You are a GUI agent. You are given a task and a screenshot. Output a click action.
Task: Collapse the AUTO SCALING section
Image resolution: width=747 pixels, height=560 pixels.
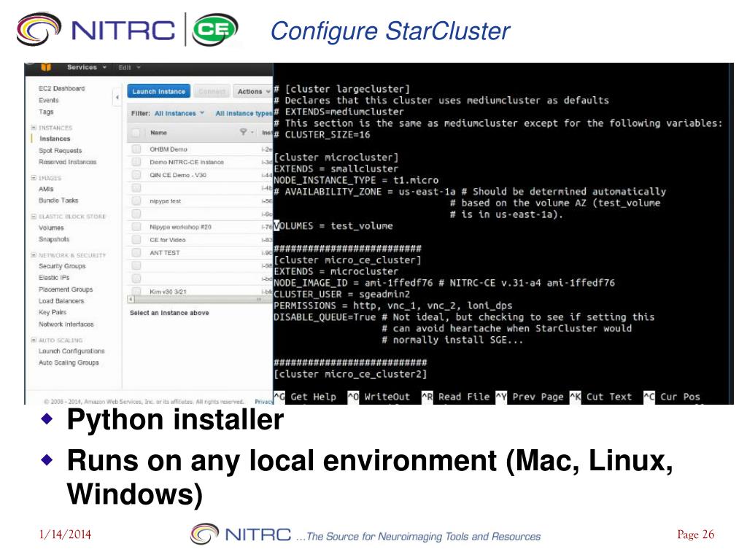34,340
